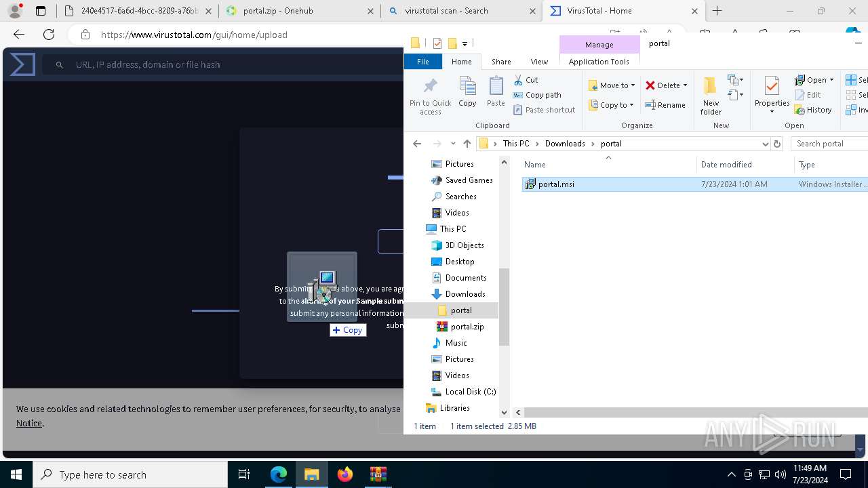Expand Delete dropdown arrow
The width and height of the screenshot is (868, 488).
click(x=685, y=85)
